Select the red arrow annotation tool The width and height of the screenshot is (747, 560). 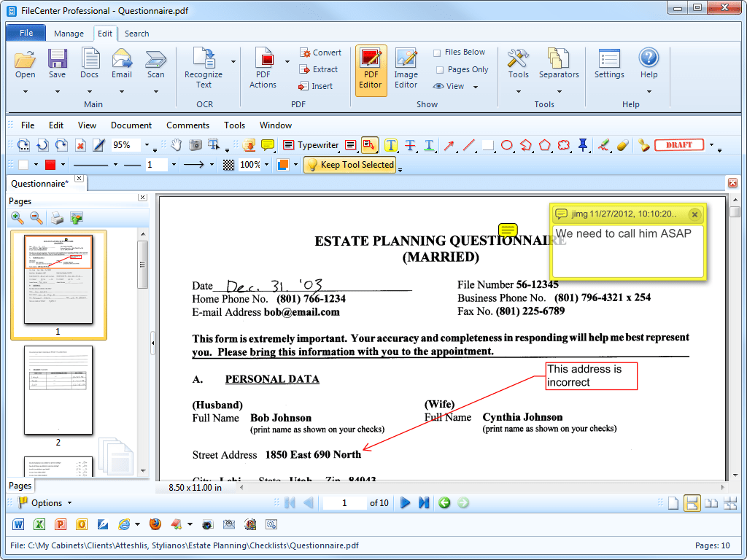(x=449, y=145)
